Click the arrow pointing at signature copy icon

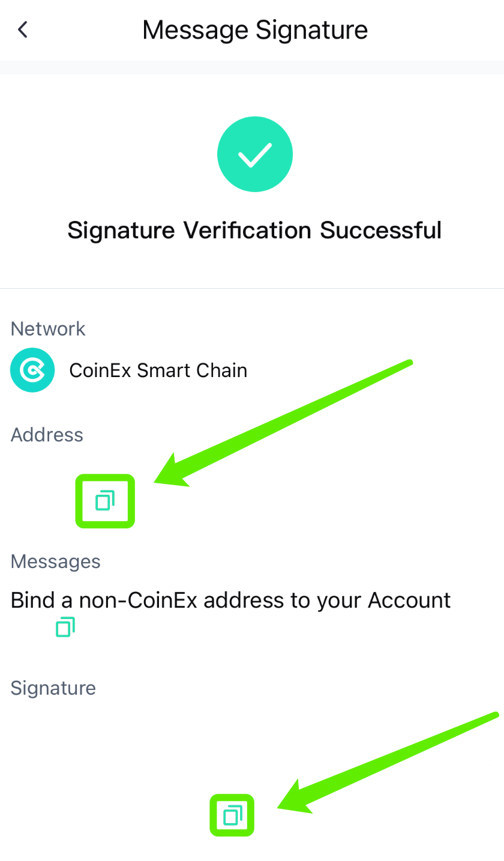tap(387, 763)
